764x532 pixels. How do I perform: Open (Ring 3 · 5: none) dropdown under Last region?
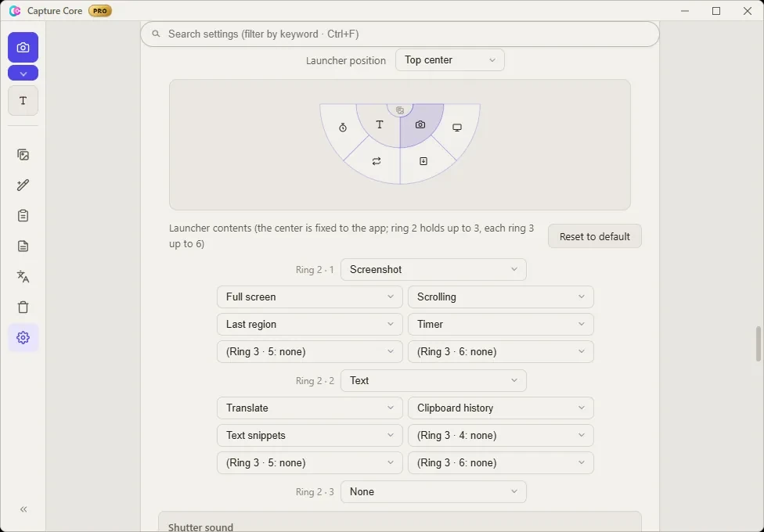[309, 352]
